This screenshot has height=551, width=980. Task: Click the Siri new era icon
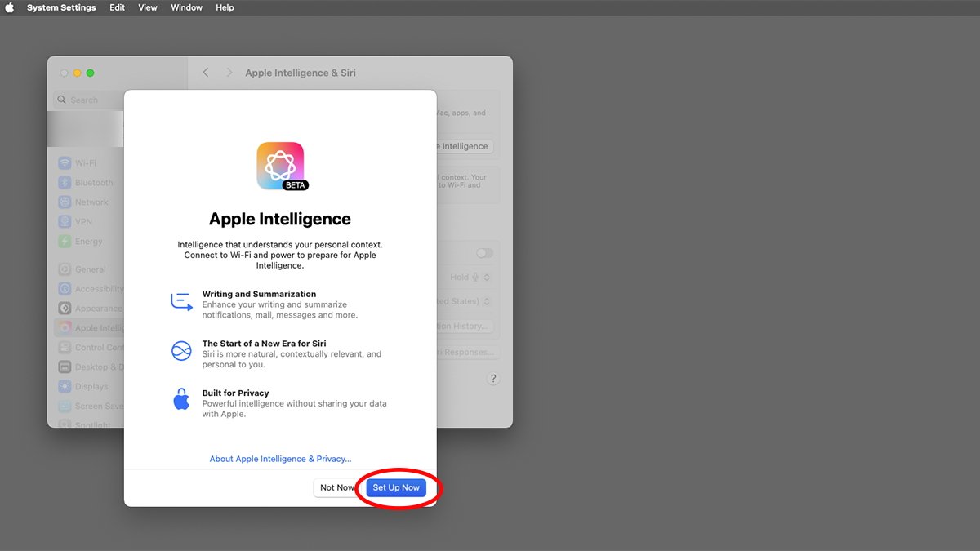(x=181, y=352)
